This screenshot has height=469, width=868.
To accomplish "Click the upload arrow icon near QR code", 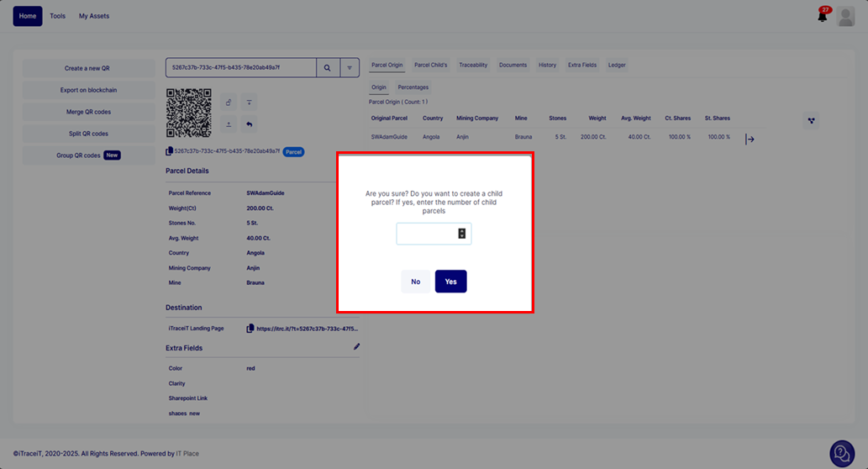I will (229, 124).
